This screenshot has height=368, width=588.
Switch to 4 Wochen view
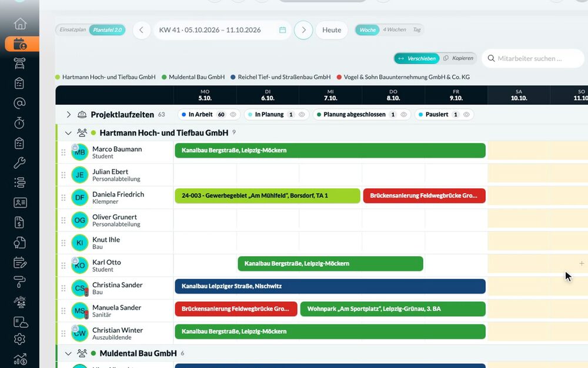pyautogui.click(x=394, y=29)
